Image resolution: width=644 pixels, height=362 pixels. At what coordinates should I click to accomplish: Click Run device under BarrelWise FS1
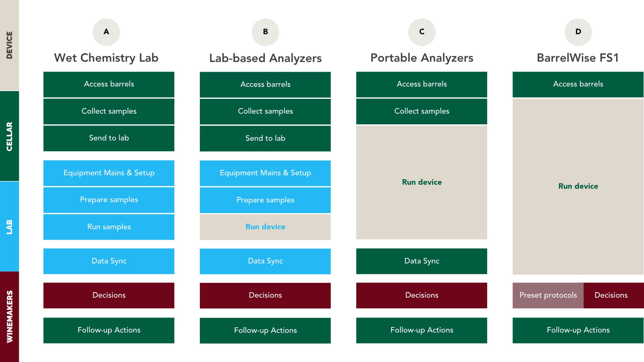click(578, 186)
